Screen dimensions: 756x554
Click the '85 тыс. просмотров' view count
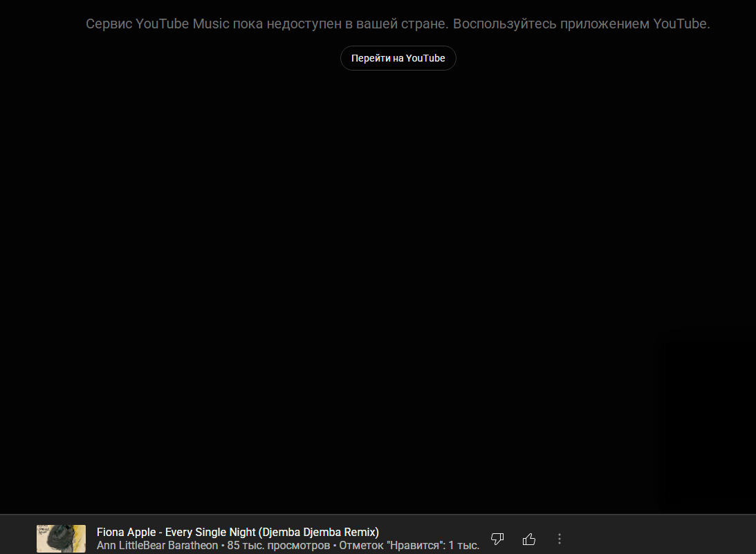click(278, 545)
